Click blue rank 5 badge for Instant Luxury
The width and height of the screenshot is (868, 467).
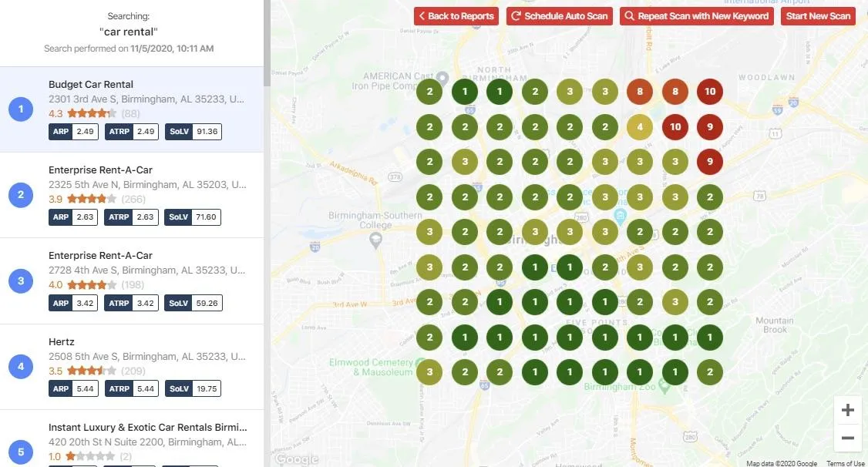tap(21, 452)
